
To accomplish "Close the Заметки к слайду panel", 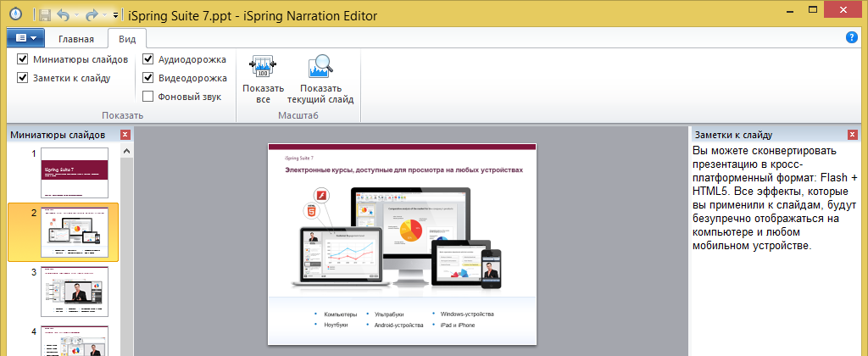I will click(x=852, y=135).
